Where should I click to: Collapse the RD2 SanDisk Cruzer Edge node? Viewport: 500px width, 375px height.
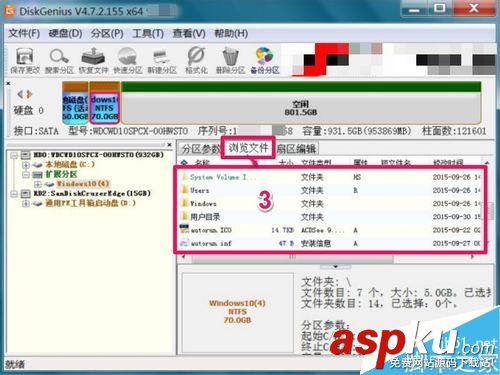14,194
